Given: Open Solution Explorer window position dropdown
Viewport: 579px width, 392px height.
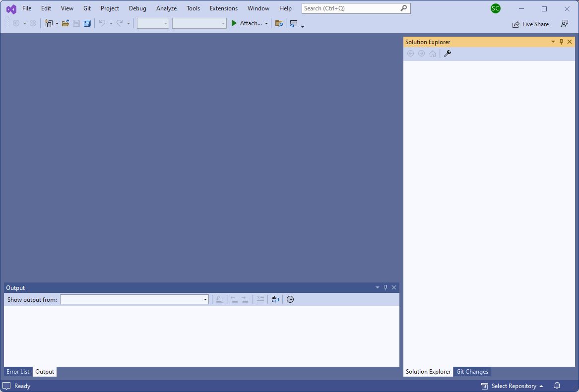Looking at the screenshot, I should pyautogui.click(x=553, y=42).
